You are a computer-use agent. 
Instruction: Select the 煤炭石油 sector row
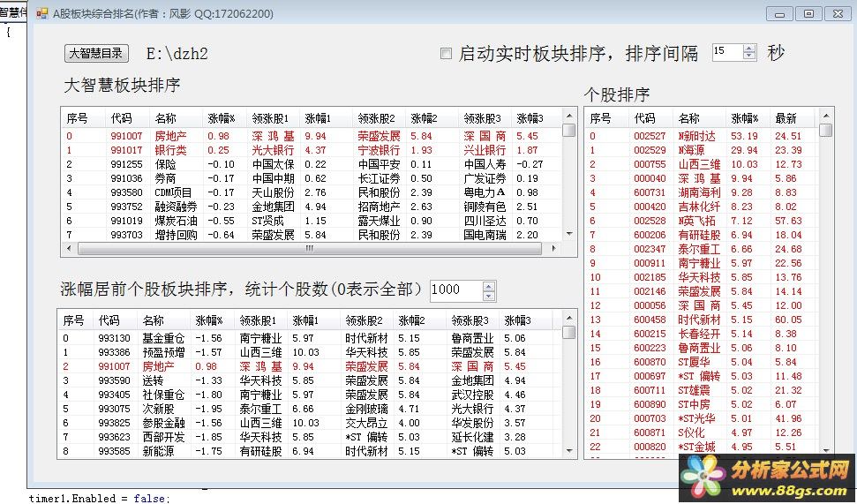(312, 221)
